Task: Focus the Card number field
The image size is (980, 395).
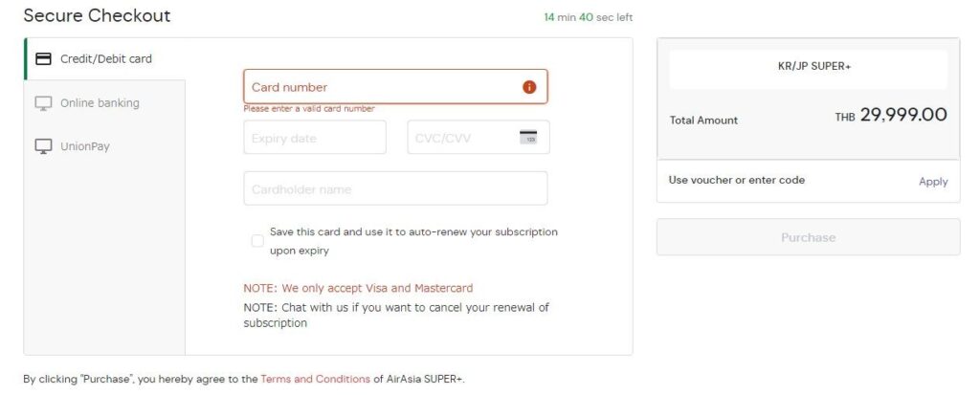Action: (x=395, y=87)
